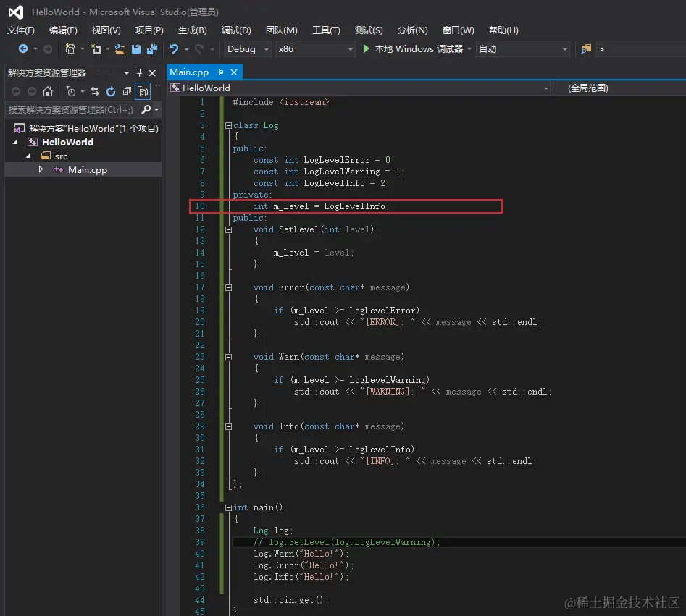
Task: Expand the Main.cpp node in the tree
Action: click(41, 169)
